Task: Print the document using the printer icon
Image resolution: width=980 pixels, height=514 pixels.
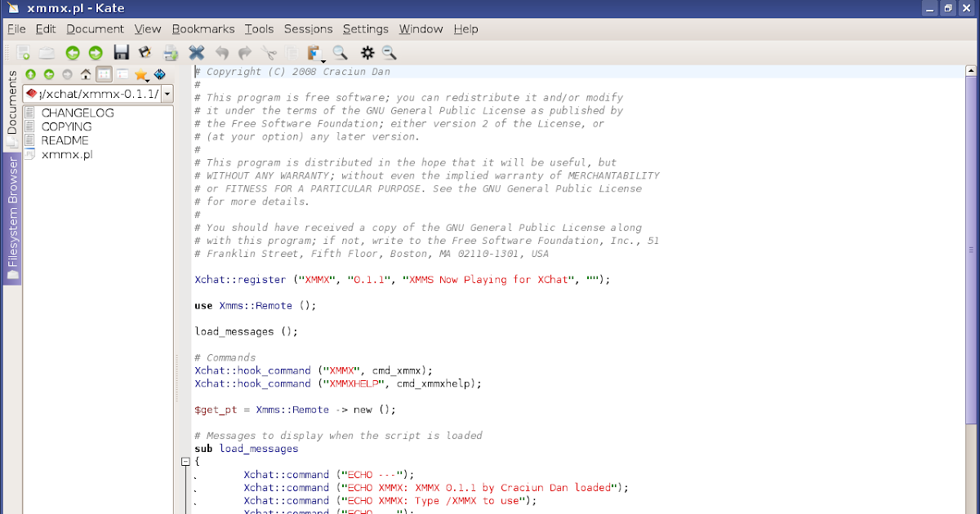Action: tap(171, 53)
